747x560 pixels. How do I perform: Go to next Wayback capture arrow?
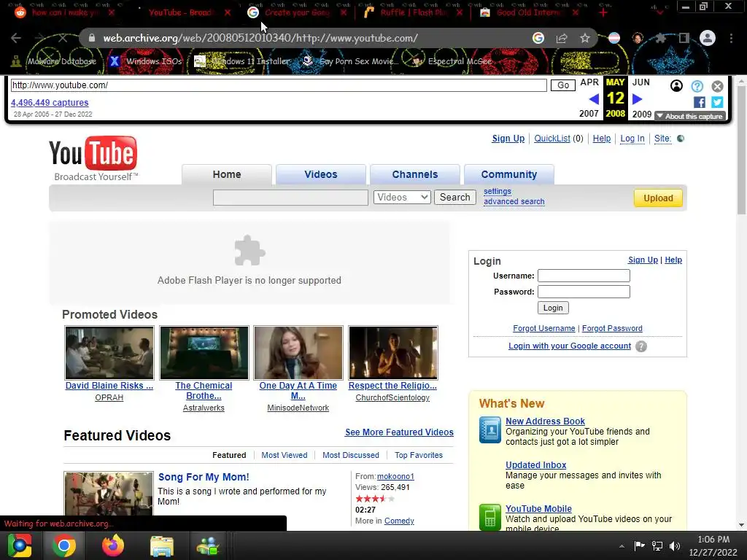(x=637, y=99)
